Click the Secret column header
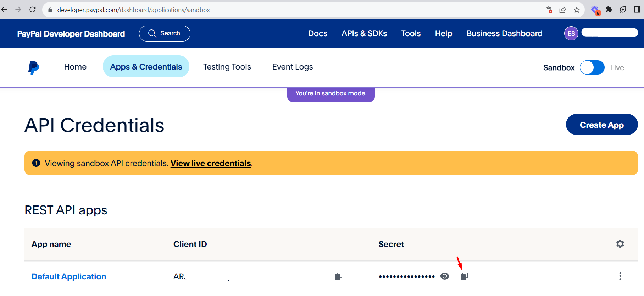This screenshot has width=644, height=296. (391, 244)
